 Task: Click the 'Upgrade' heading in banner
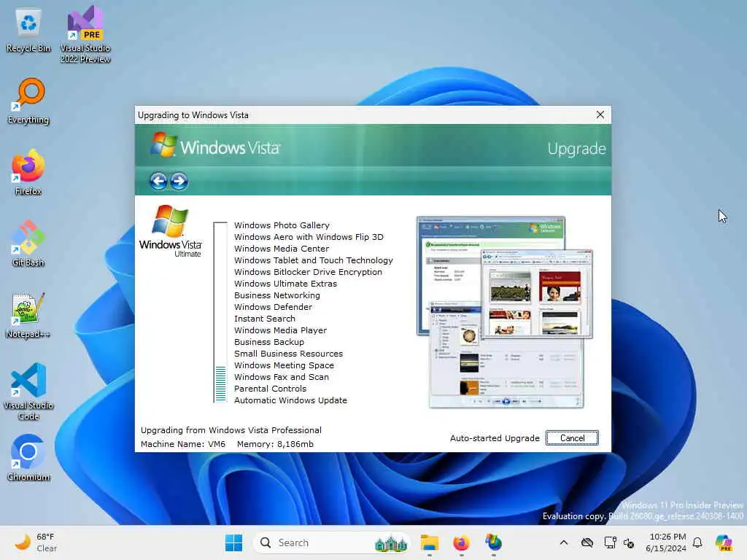576,149
